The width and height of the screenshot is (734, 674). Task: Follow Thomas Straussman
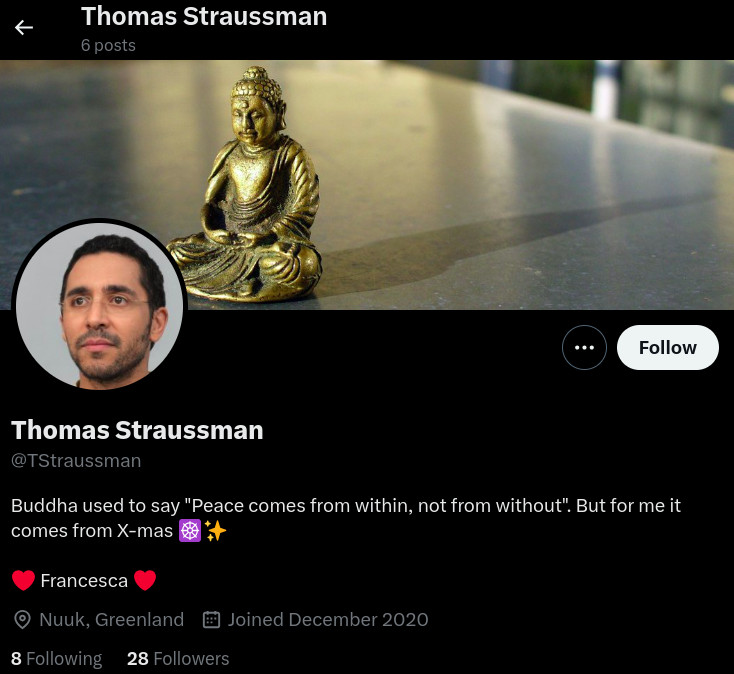point(668,347)
